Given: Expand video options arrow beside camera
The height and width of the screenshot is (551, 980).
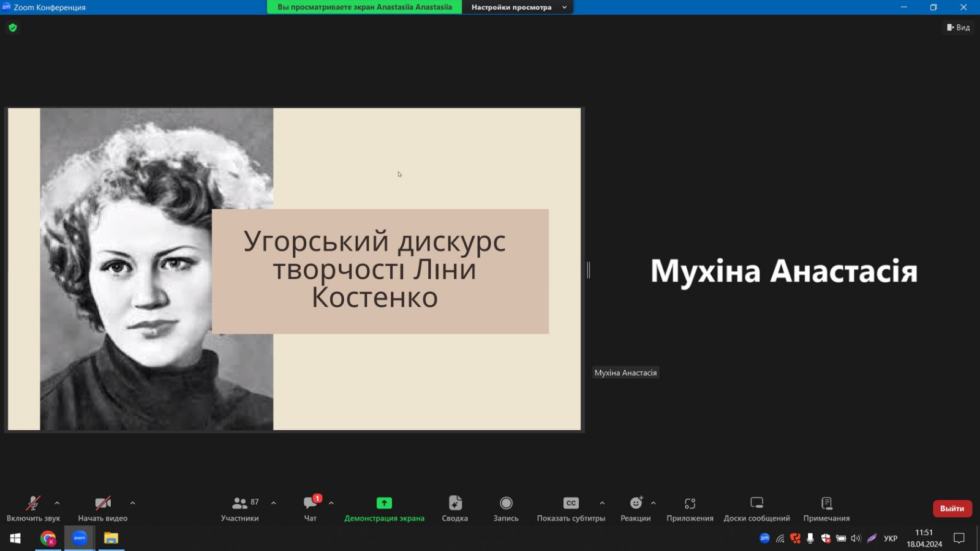Looking at the screenshot, I should (x=132, y=503).
